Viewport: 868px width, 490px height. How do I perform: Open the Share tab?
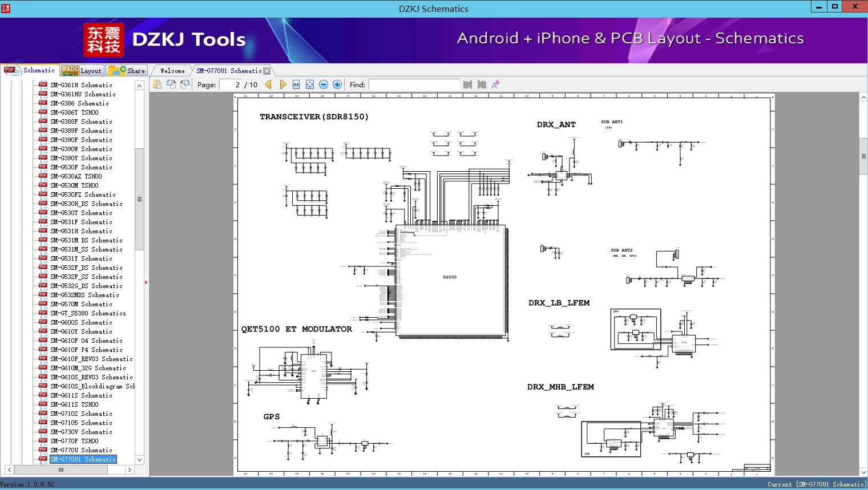[x=127, y=71]
